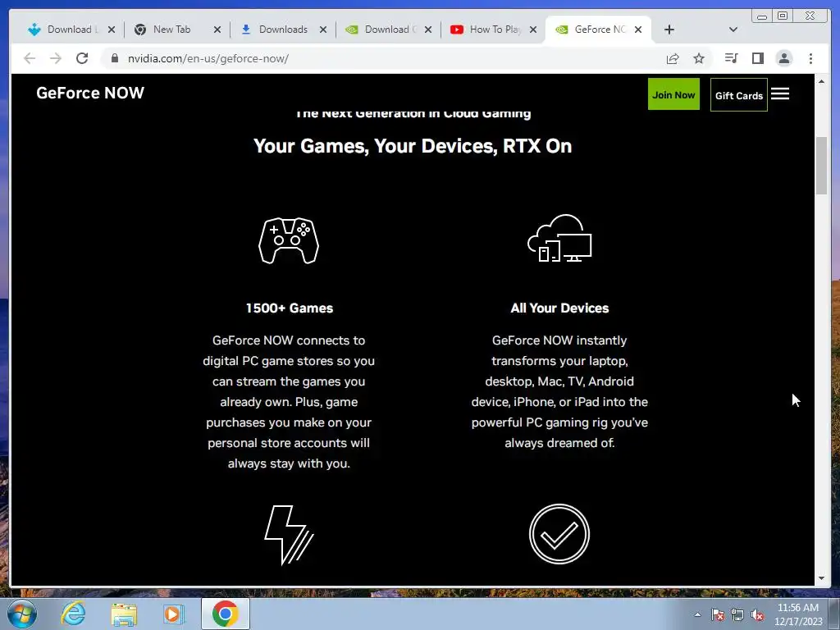Screen dimensions: 840x630
Task: Click the scrollbar down arrow
Action: click(821, 578)
